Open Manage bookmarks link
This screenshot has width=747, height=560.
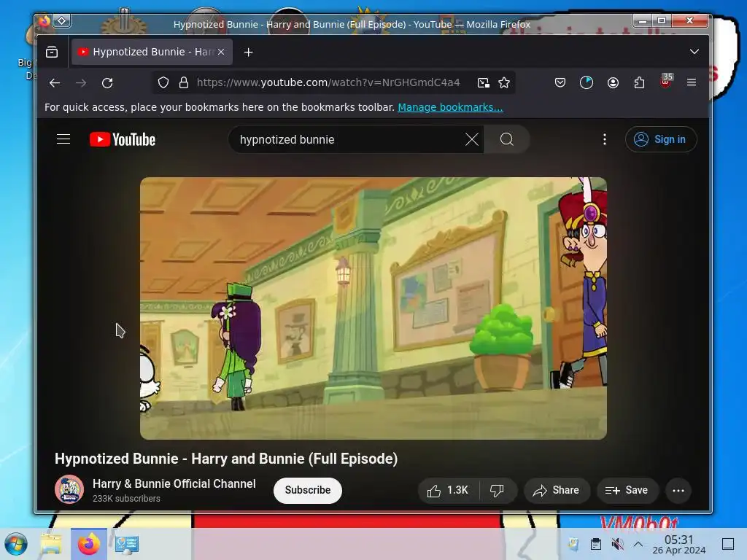click(450, 107)
